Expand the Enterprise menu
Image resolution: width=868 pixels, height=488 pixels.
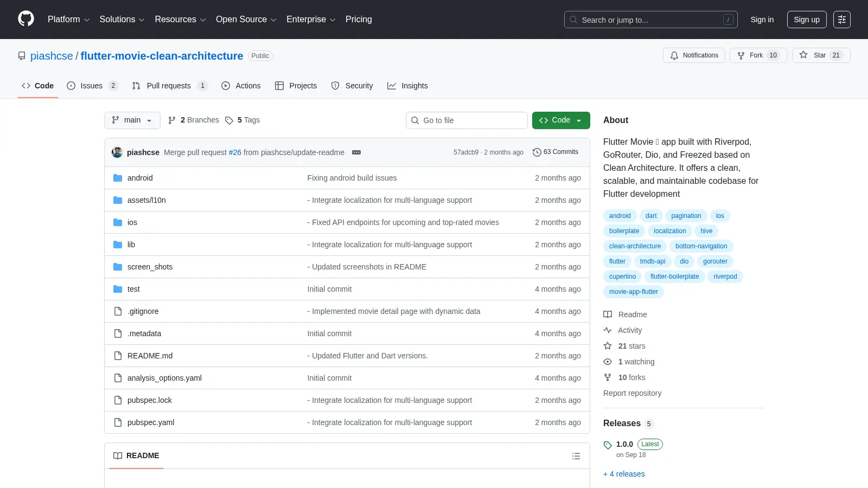click(x=311, y=20)
